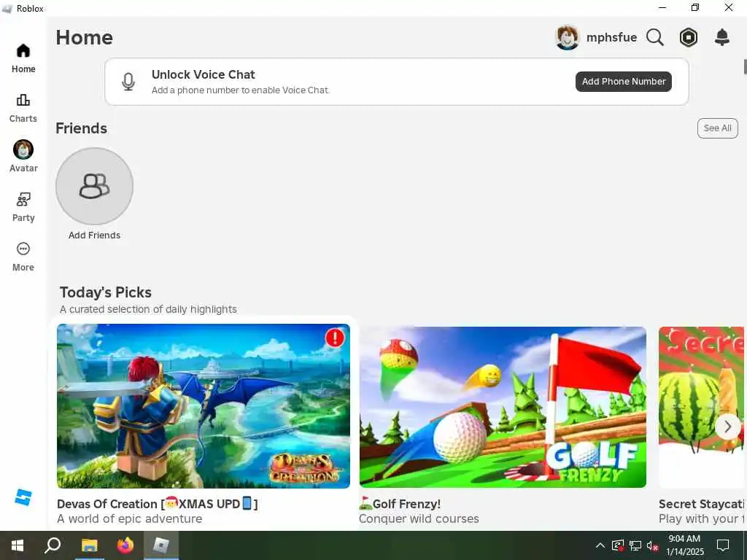The height and width of the screenshot is (560, 747).
Task: Open Devas Of Creation game thumbnail
Action: point(204,405)
